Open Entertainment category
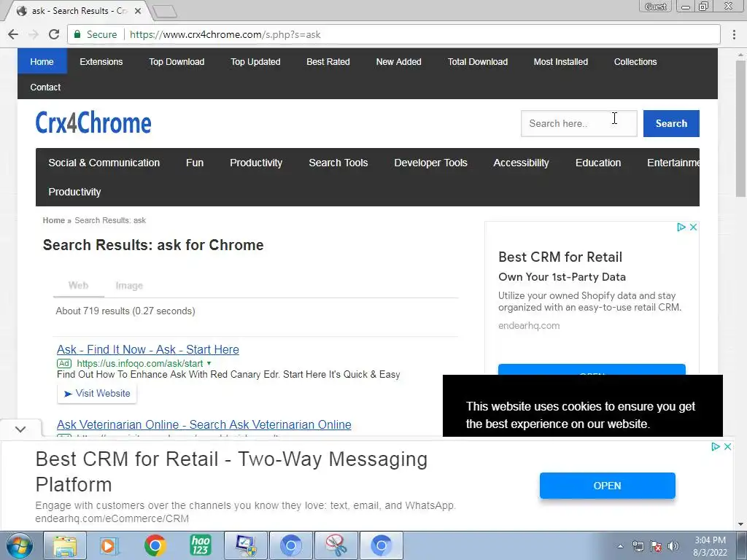Screen dimensions: 747x560 coord(673,163)
